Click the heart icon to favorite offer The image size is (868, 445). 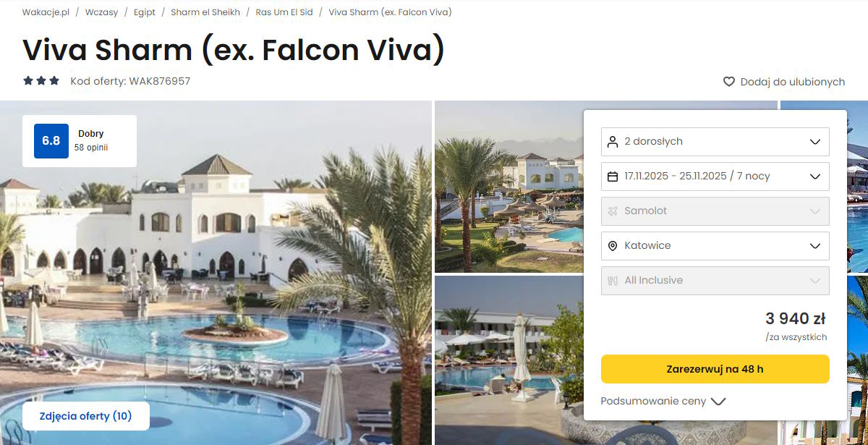pos(729,82)
